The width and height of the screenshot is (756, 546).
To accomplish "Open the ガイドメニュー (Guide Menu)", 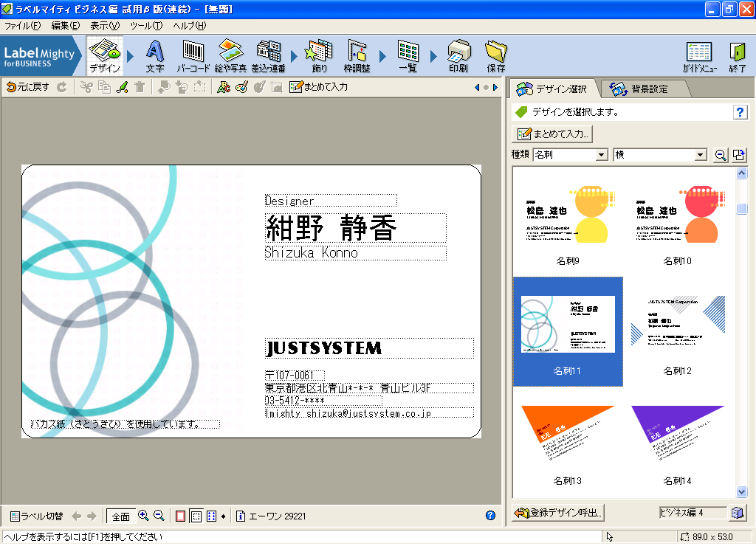I will tap(698, 56).
